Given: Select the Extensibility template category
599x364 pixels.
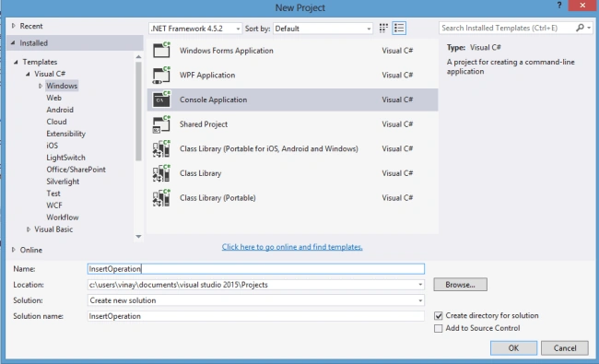Looking at the screenshot, I should click(x=65, y=134).
